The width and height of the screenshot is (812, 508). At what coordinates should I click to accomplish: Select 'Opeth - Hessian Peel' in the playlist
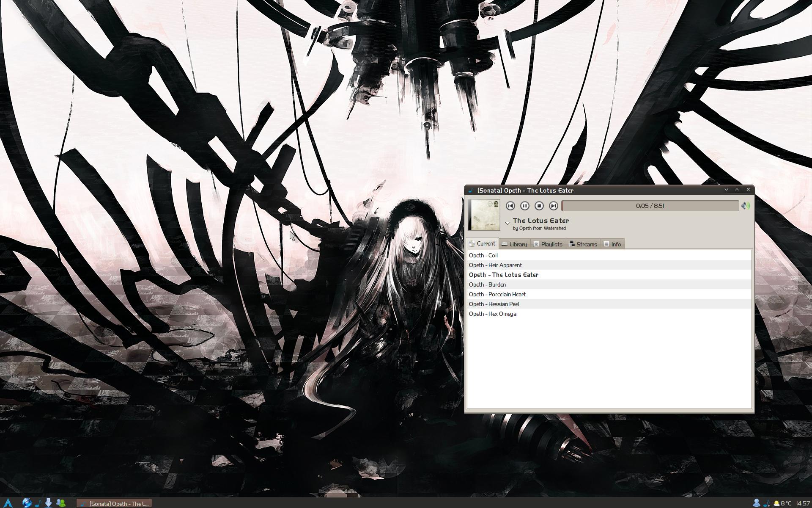tap(609, 304)
